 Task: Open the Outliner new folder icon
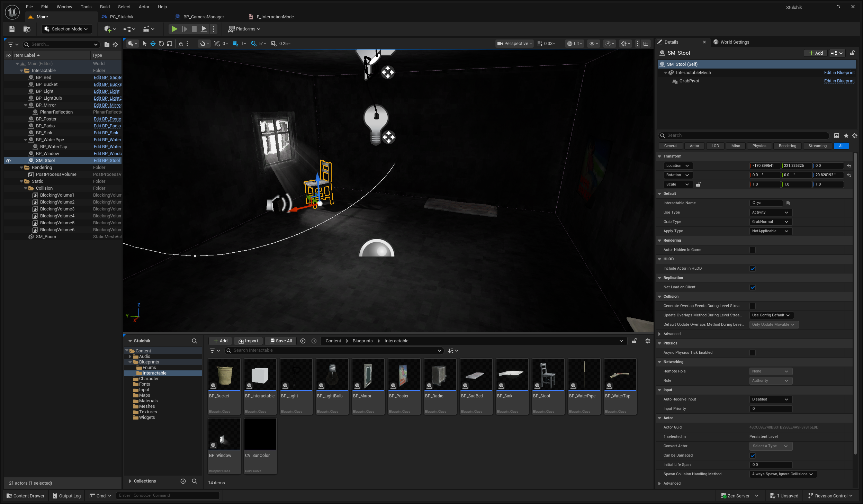107,44
